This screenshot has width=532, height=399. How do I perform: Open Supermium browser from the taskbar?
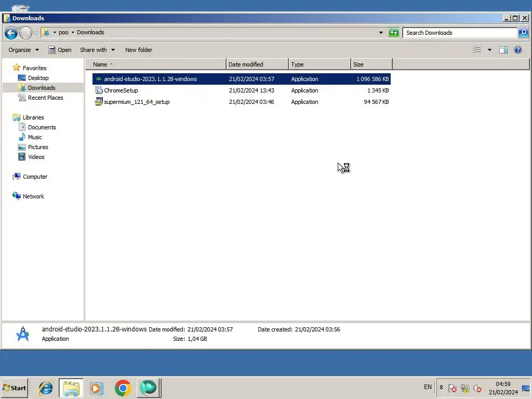148,388
